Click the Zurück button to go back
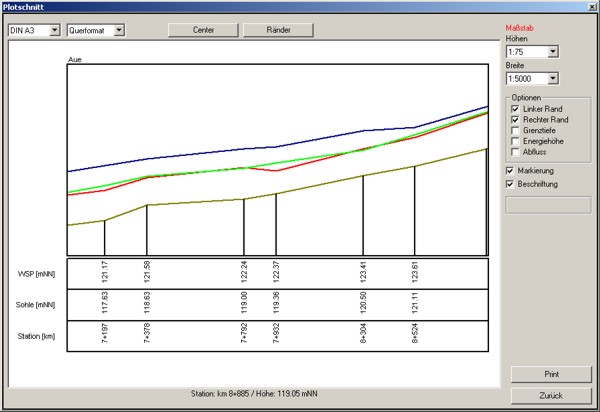Image resolution: width=600 pixels, height=412 pixels. (549, 396)
